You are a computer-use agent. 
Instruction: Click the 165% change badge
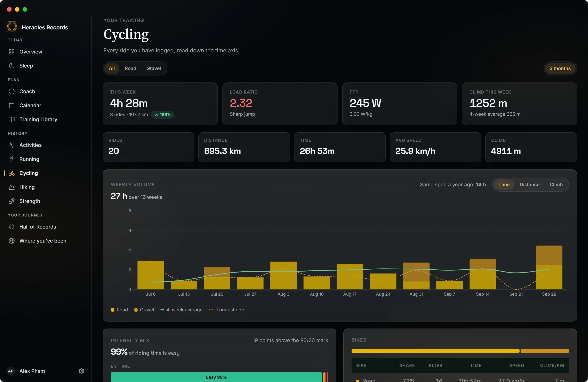[163, 115]
